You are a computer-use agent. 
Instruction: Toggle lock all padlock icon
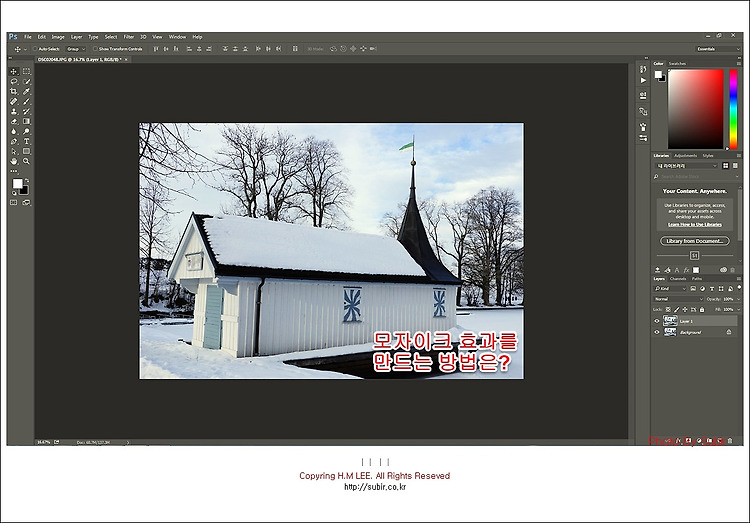click(x=702, y=310)
